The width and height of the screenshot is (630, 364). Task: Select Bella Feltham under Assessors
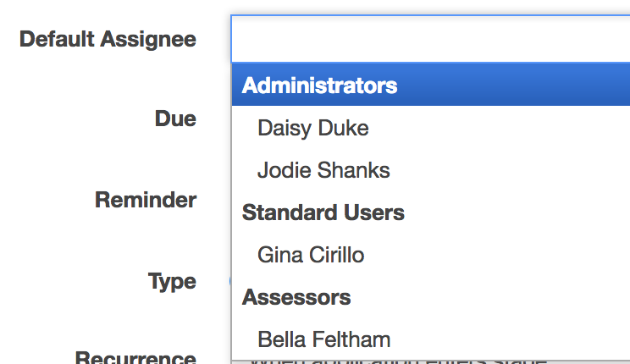point(323,339)
